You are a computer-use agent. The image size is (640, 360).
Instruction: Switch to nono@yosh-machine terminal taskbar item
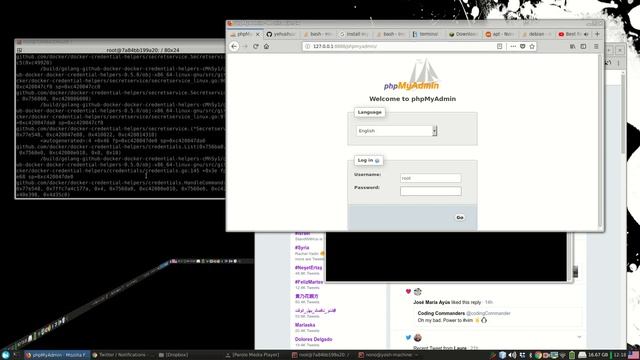387,355
